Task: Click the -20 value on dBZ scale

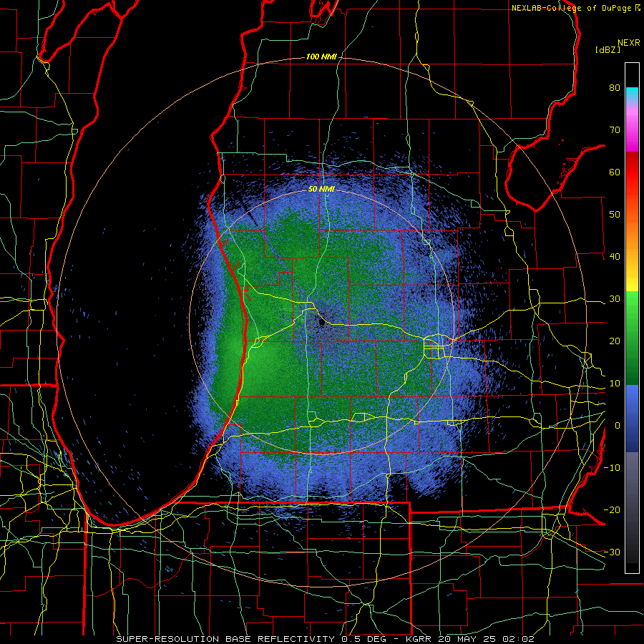Action: (612, 510)
